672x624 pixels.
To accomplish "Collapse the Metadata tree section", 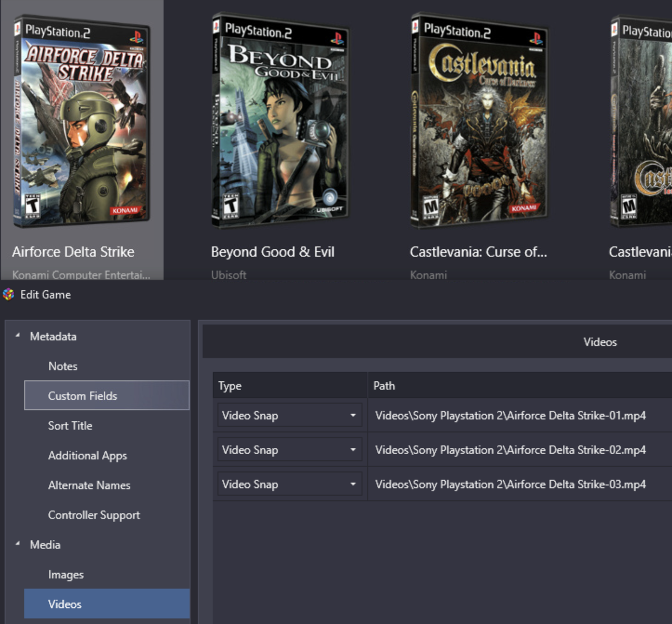I will pyautogui.click(x=18, y=335).
